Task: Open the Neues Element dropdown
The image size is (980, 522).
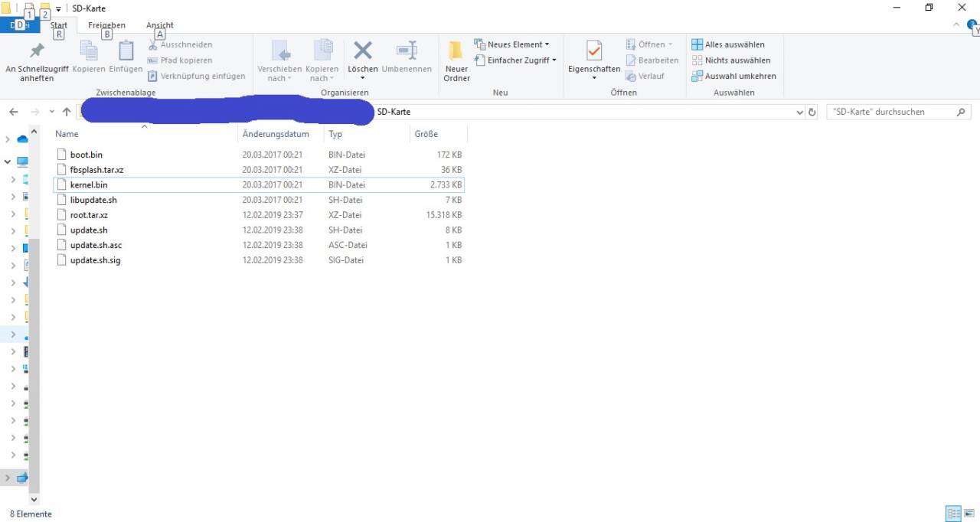Action: tap(511, 44)
